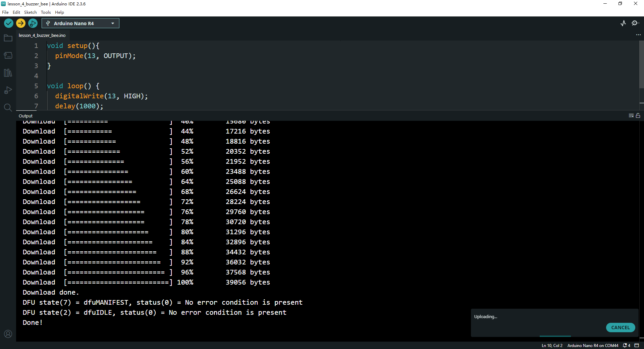
Task: Open the Search sidebar panel
Action: click(8, 107)
